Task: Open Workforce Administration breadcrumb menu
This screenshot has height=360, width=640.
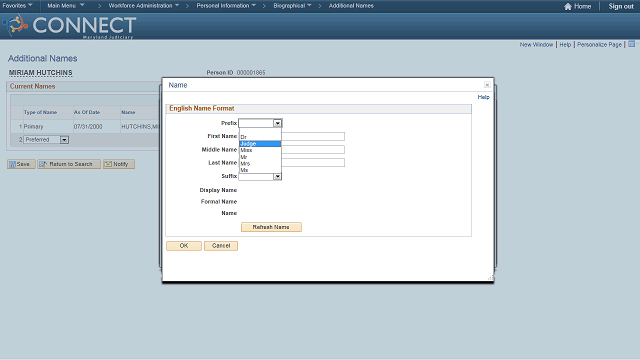Action: coord(144,6)
